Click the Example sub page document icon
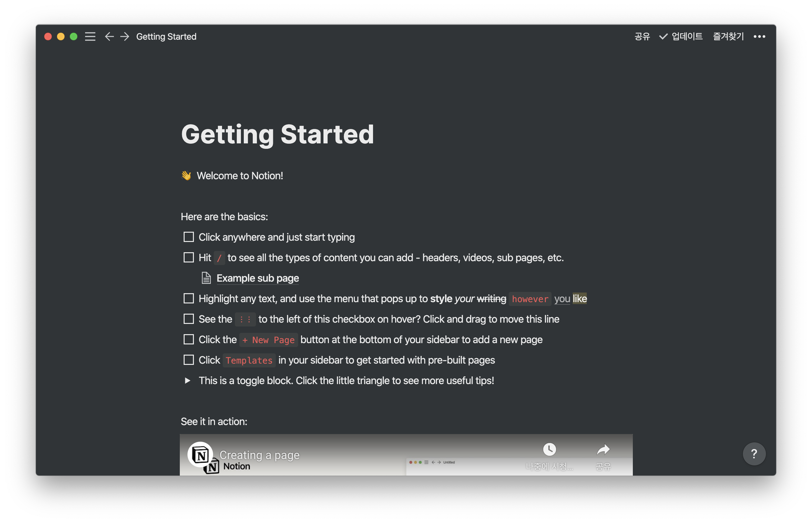The image size is (812, 523). coord(206,278)
